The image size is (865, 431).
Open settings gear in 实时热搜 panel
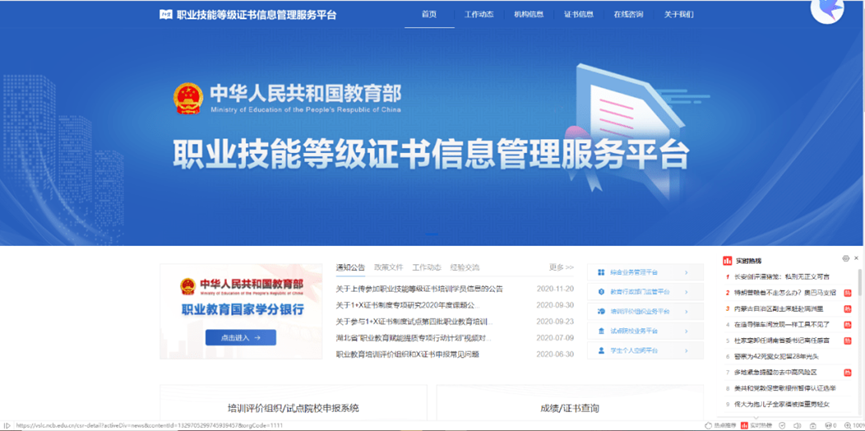846,258
